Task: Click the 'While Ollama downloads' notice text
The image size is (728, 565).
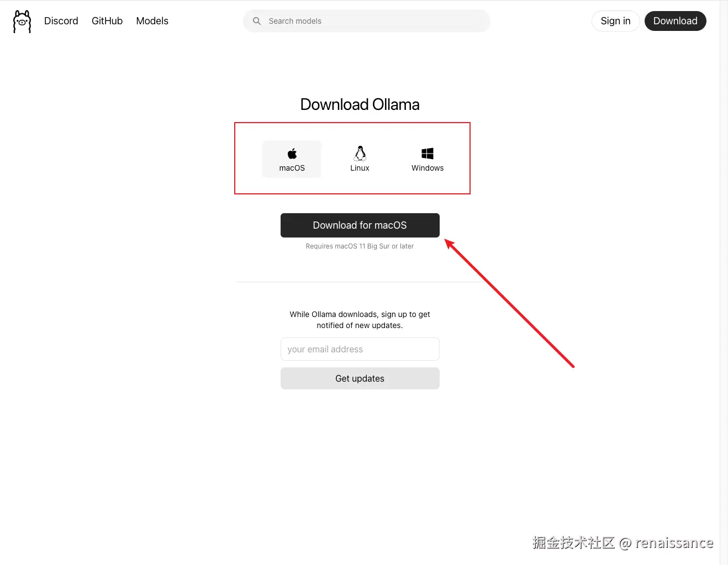Action: (360, 320)
